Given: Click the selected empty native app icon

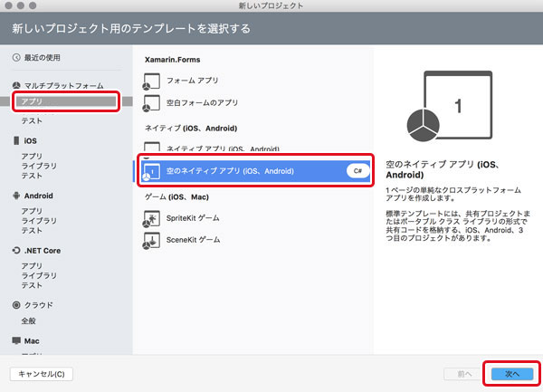Looking at the screenshot, I should 151,172.
